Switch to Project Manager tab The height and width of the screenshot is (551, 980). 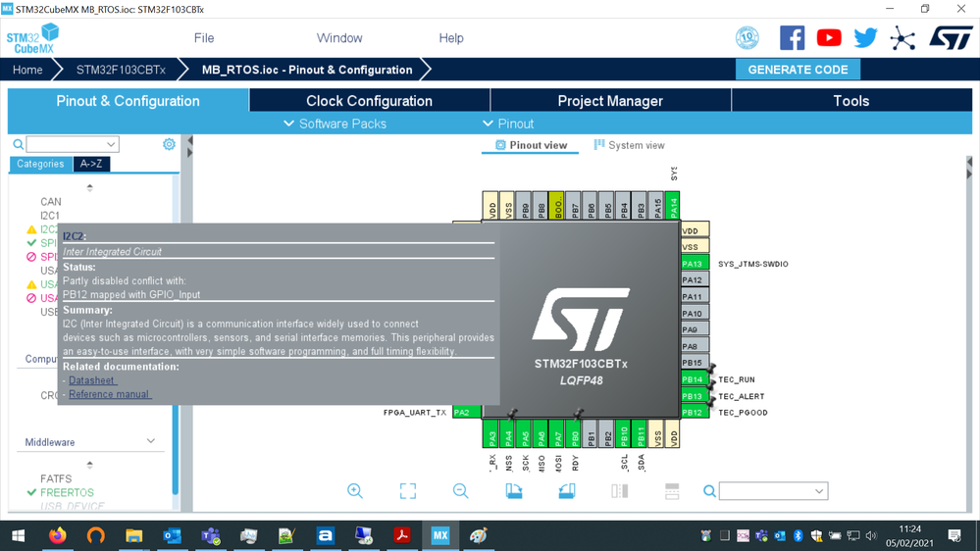coord(610,101)
